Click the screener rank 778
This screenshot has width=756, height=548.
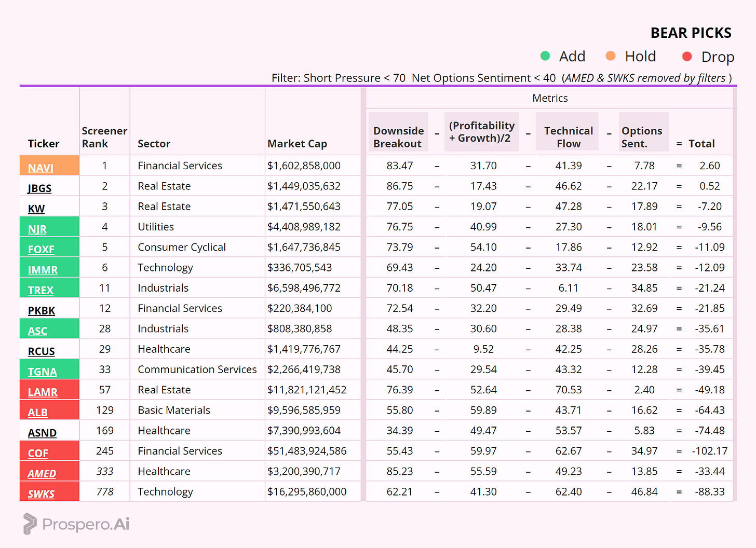coord(104,491)
